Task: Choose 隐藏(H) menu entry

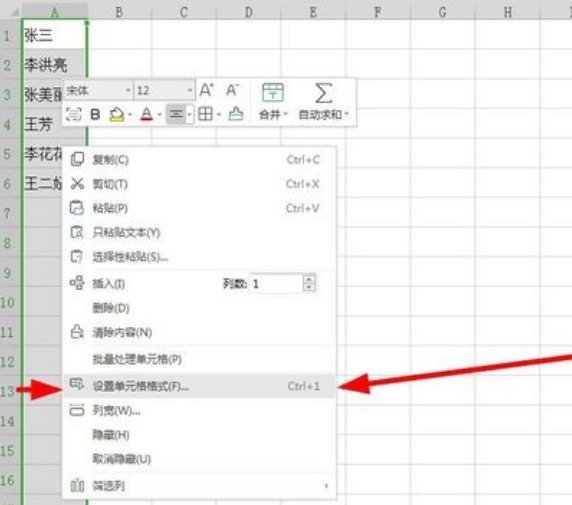Action: tap(199, 435)
